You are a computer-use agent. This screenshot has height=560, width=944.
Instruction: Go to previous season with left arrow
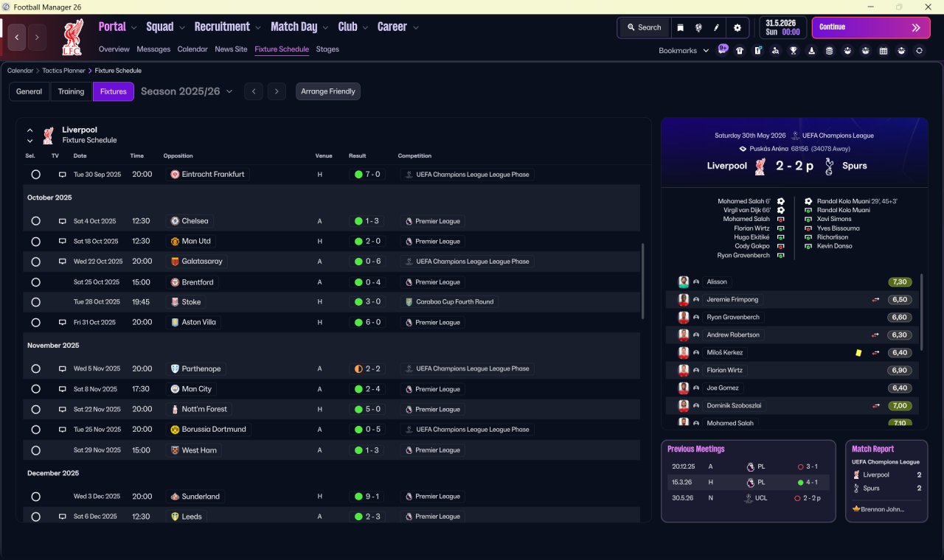click(x=253, y=91)
